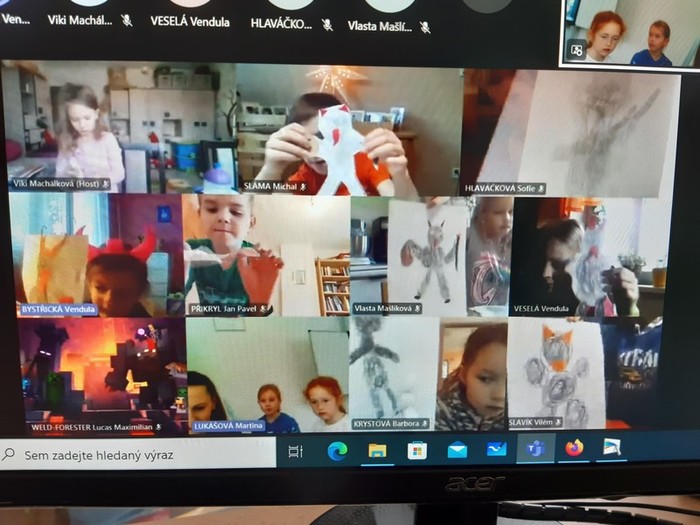The height and width of the screenshot is (525, 700).
Task: Click the highlighted name 'LUKÁŠOVÁ Martina'
Action: tap(228, 426)
